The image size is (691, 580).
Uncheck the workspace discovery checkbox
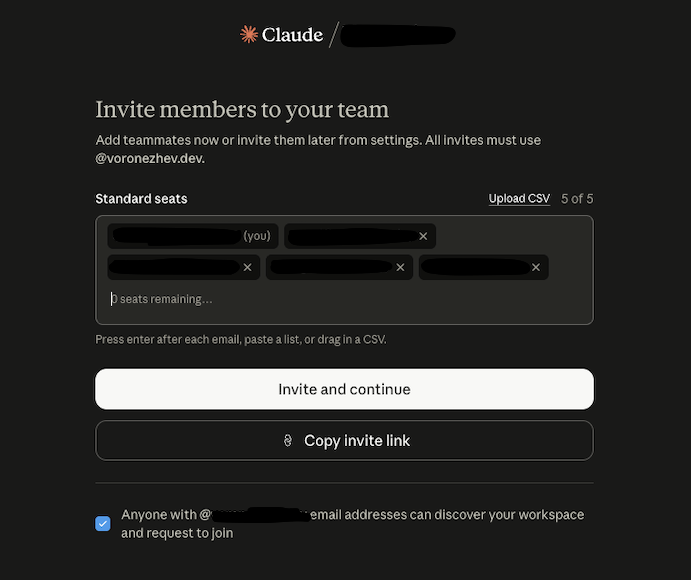pyautogui.click(x=103, y=524)
